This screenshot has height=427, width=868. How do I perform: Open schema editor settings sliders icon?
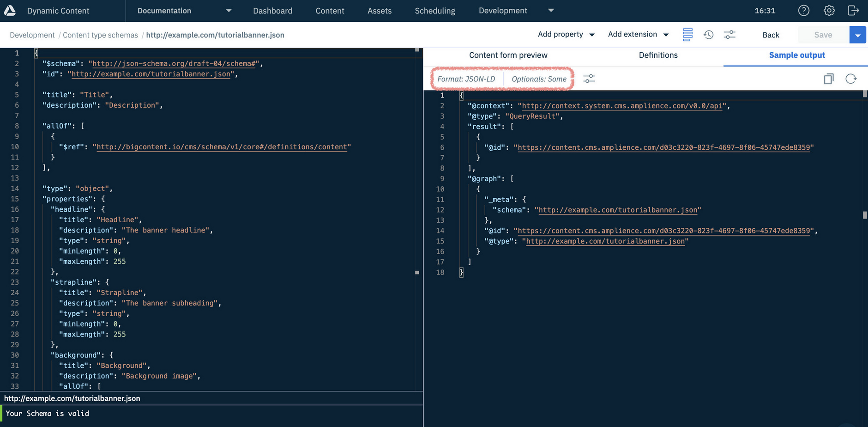tap(729, 35)
